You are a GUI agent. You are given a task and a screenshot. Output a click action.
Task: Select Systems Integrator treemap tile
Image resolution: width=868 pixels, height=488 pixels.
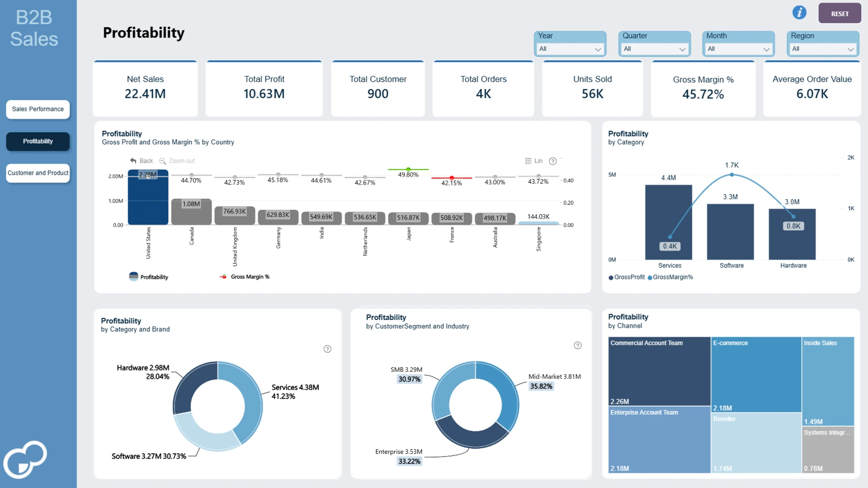coord(828,450)
